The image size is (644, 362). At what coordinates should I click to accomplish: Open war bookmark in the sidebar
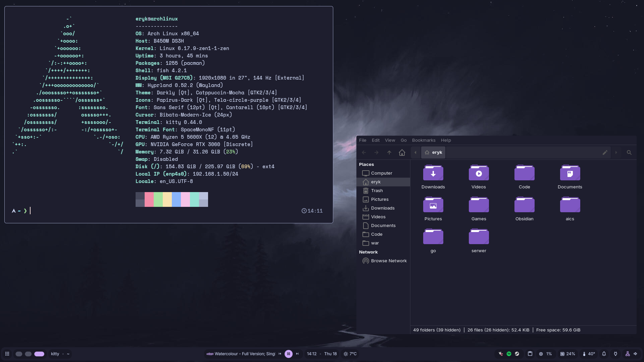383,243
